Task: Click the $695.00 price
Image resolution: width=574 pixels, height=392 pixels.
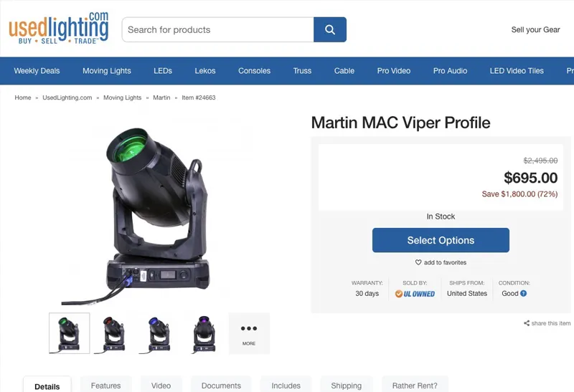Action: 530,178
